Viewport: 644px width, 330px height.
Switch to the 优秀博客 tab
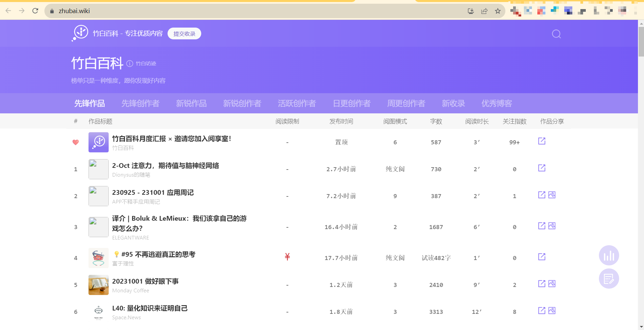(497, 103)
